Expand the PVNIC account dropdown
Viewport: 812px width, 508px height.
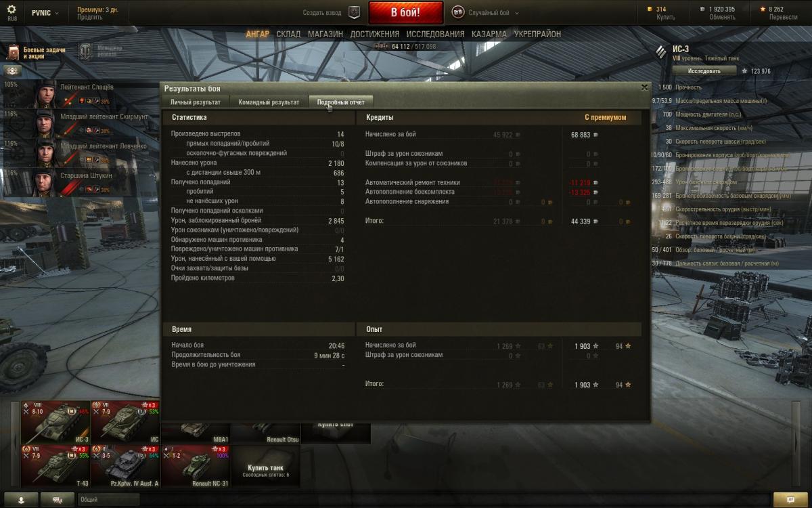45,13
